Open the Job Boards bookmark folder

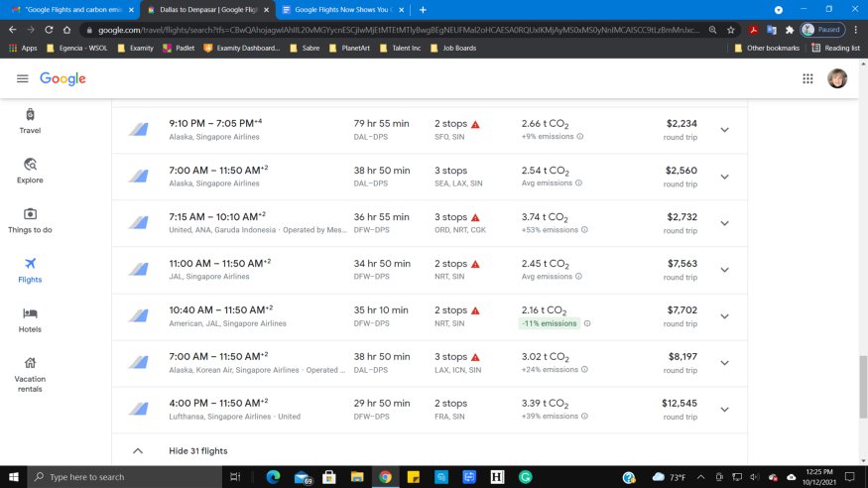(452, 49)
